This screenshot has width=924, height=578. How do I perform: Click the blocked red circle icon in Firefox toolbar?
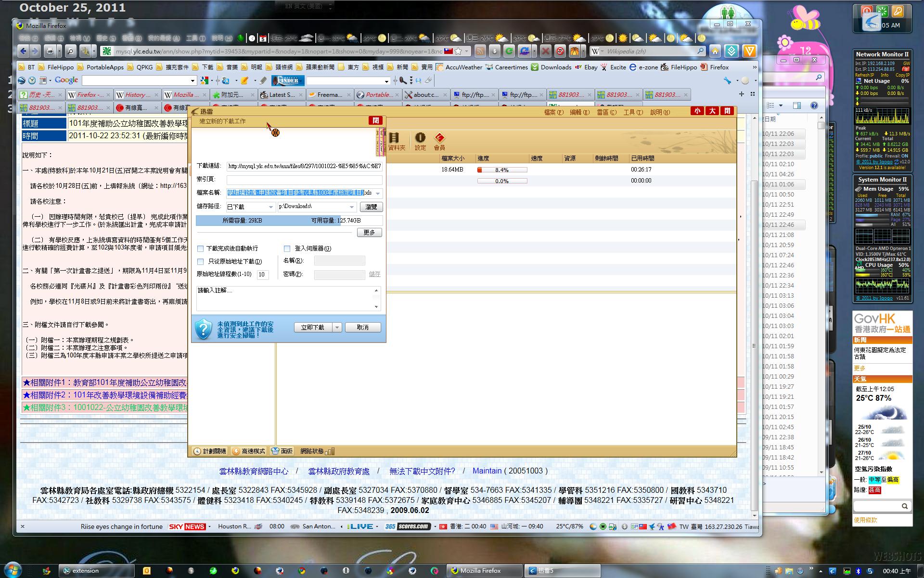point(560,51)
